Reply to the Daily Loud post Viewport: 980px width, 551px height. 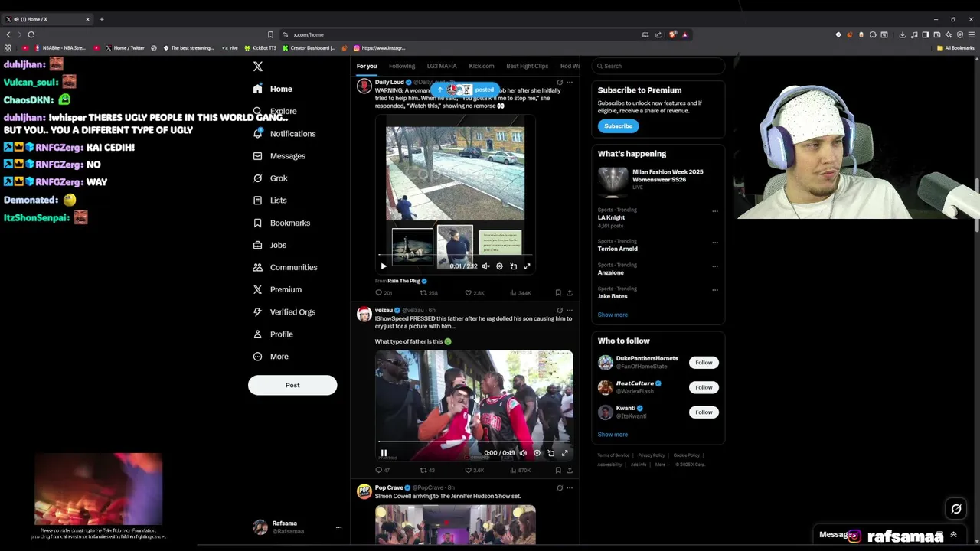pyautogui.click(x=384, y=293)
